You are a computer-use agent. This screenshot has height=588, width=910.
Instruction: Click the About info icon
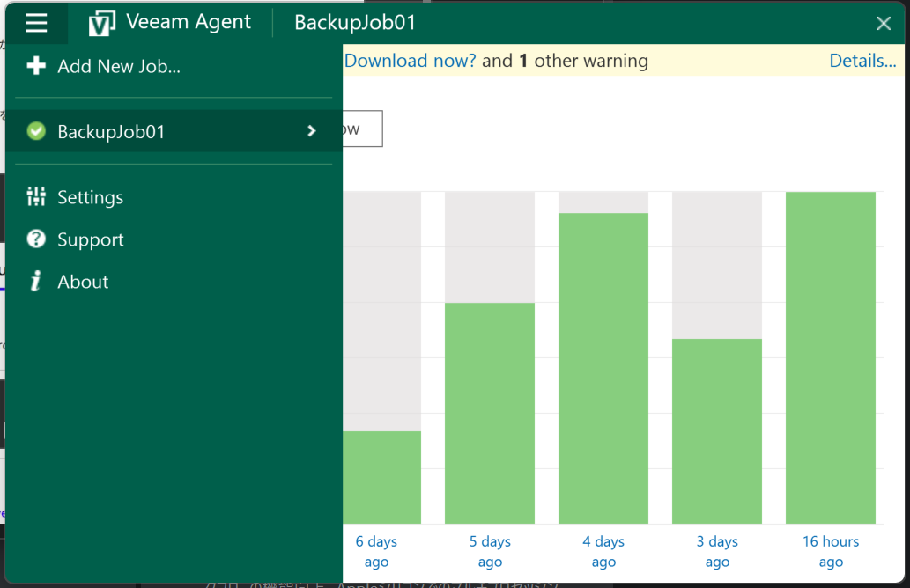click(36, 281)
